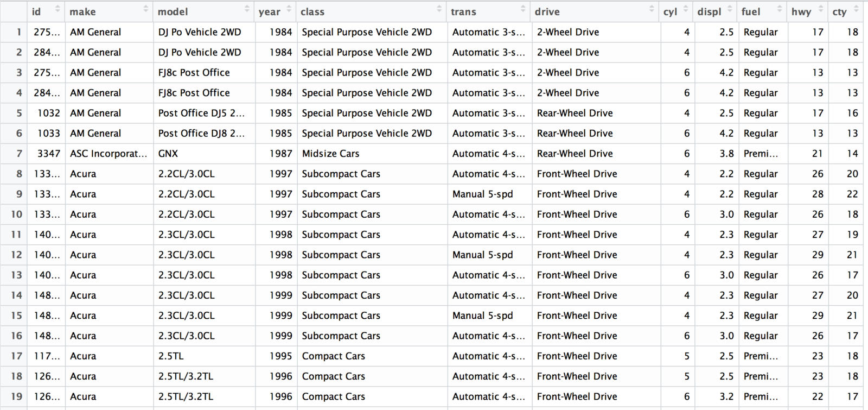Sort table by the id column
868x410 pixels.
pyautogui.click(x=58, y=9)
